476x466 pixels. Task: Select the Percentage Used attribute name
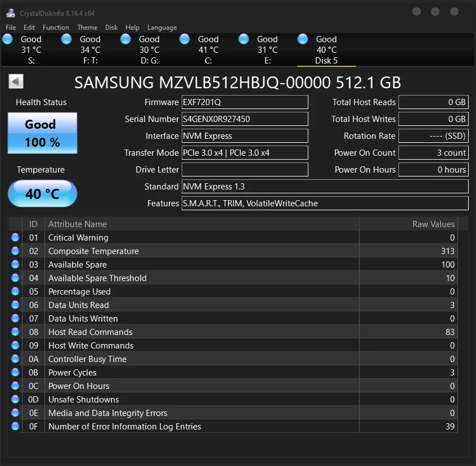(x=79, y=292)
